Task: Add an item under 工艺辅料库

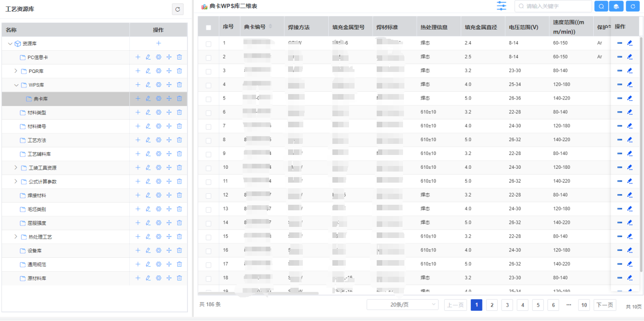Action: coord(138,154)
